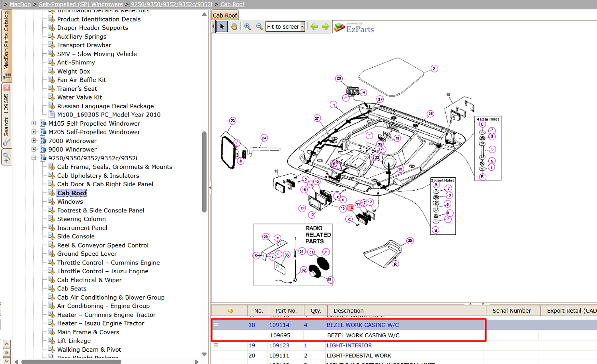Open M100_169305 PC_Model Year 2010 document
The height and width of the screenshot is (364, 597).
pos(109,115)
